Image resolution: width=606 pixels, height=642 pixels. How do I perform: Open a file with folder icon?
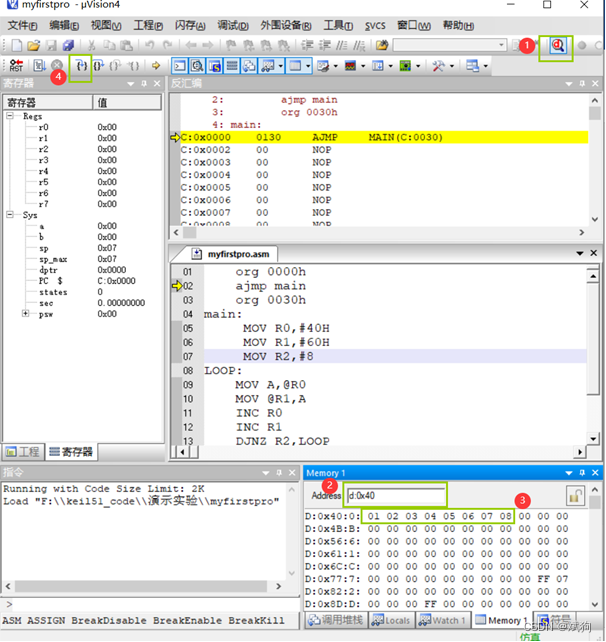(x=34, y=45)
